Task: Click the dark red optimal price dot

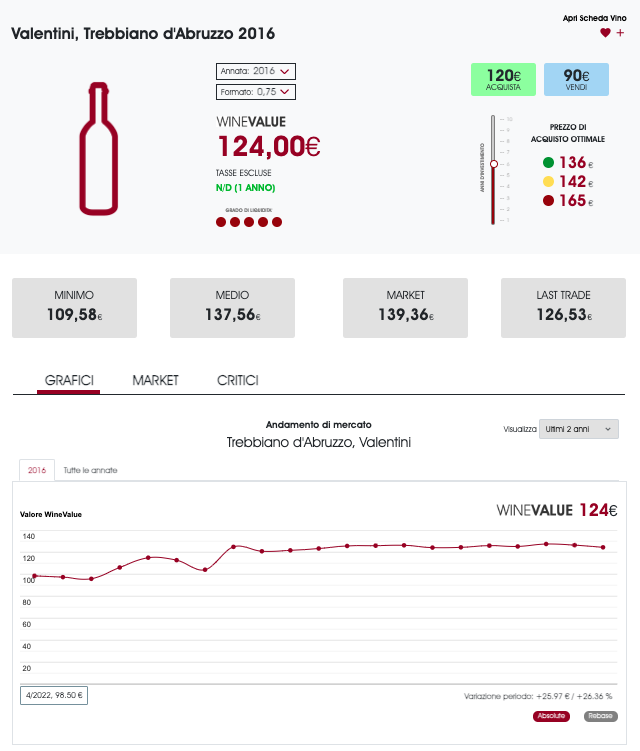Action: coord(549,201)
